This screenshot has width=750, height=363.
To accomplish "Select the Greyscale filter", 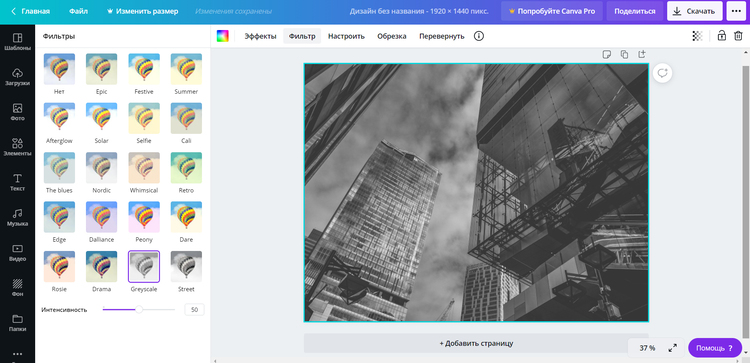I will pos(144,266).
